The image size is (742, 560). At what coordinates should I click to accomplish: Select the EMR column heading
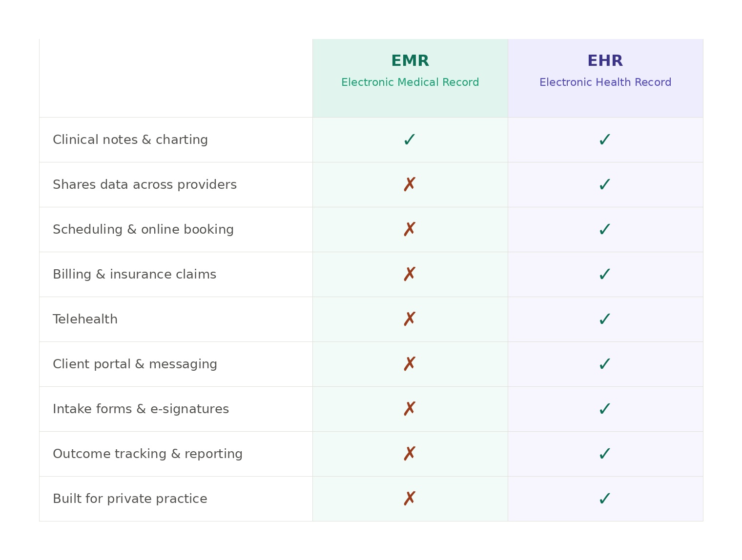click(410, 61)
